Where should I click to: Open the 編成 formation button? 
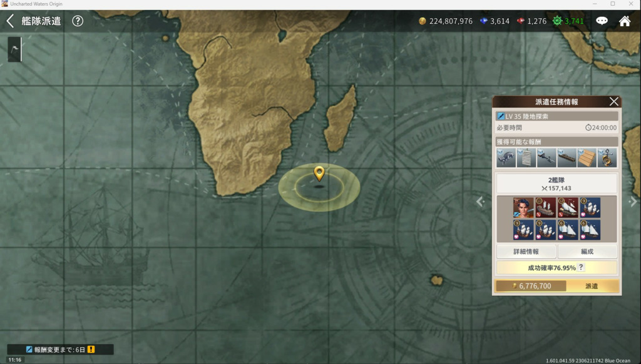point(587,251)
